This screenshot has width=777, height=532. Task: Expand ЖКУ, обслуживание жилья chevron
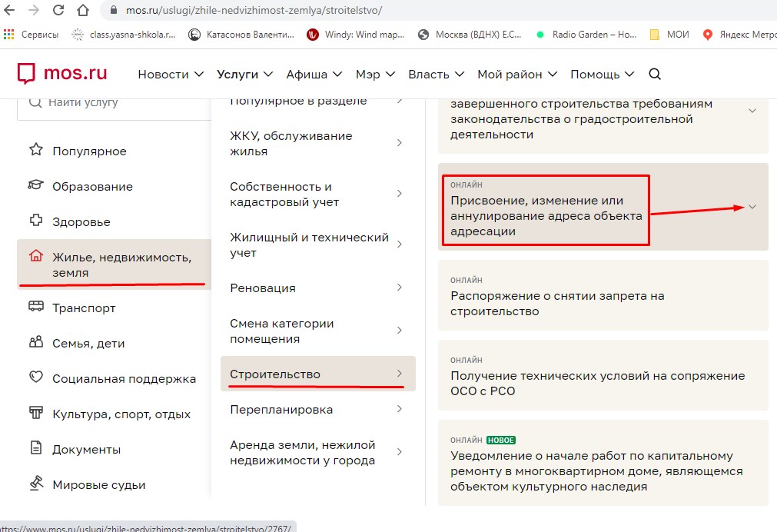click(x=400, y=143)
